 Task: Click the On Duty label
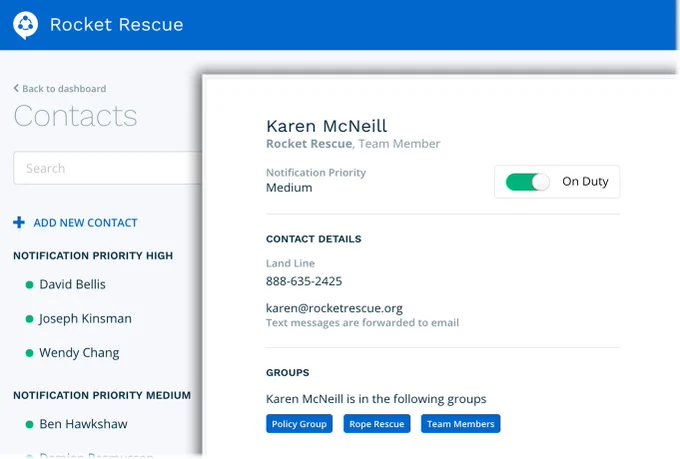(x=585, y=181)
